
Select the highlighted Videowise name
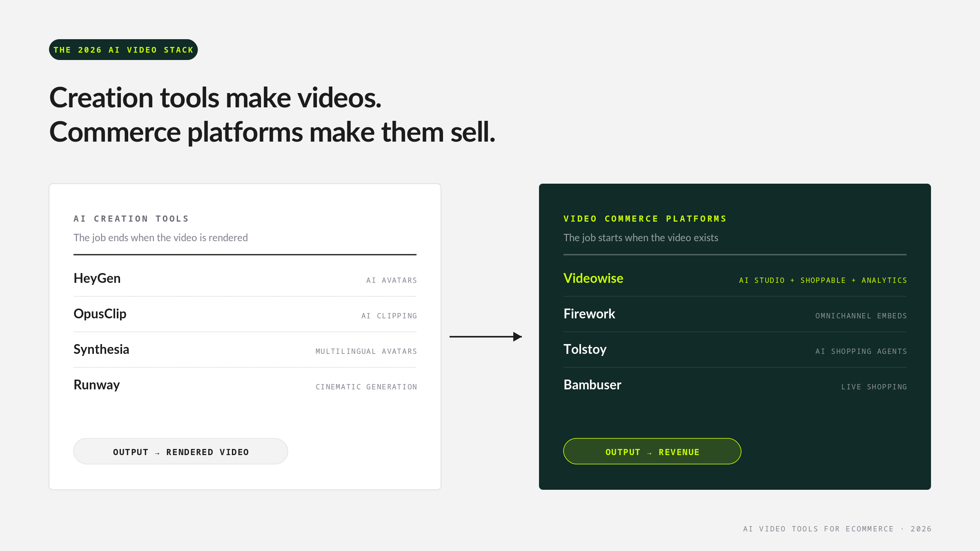point(593,278)
